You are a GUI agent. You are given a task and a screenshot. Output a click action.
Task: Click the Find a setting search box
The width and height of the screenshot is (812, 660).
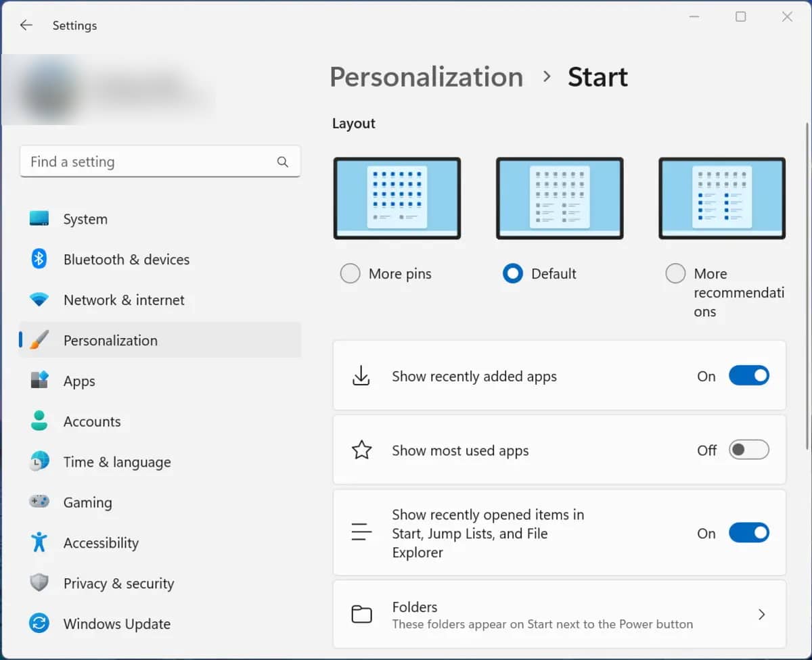(x=160, y=162)
